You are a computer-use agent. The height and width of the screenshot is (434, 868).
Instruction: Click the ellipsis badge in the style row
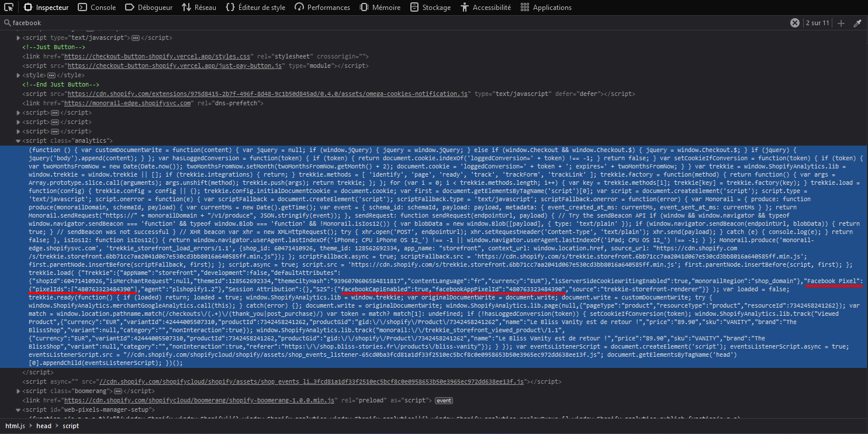(51, 75)
